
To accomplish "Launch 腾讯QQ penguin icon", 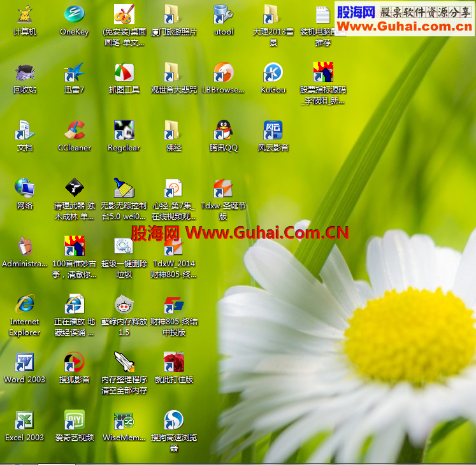I will click(x=224, y=130).
